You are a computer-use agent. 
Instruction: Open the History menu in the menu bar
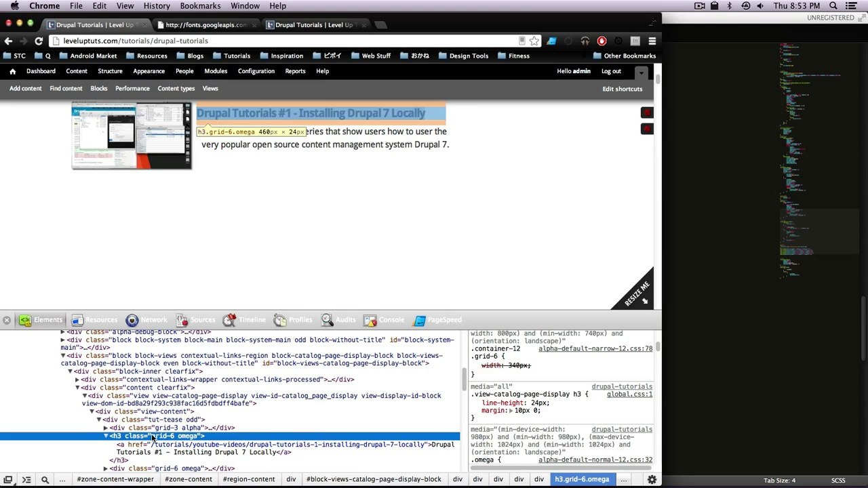coord(157,6)
